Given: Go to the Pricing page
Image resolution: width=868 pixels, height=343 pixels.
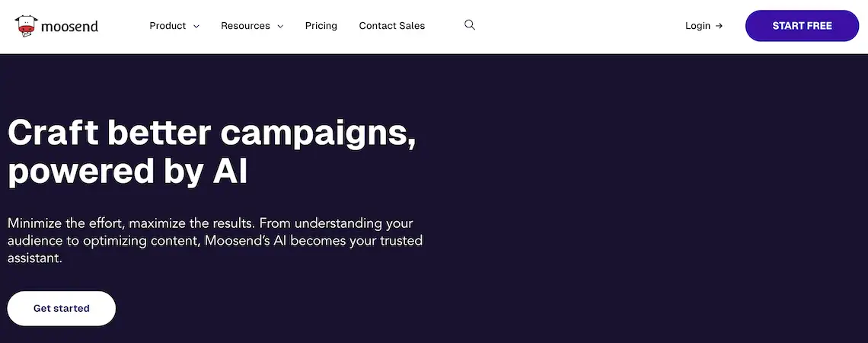Looking at the screenshot, I should 321,26.
